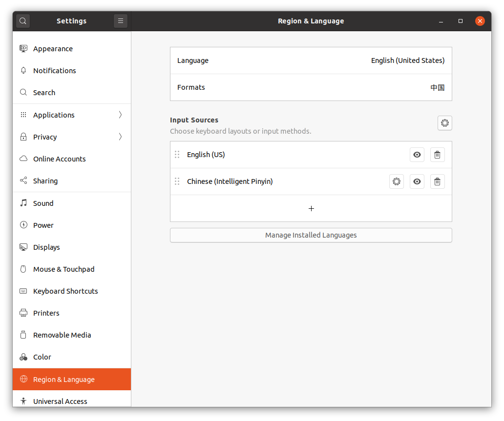The height and width of the screenshot is (421, 504).
Task: Preview the Chinese (Intelligent Pinyin) layout
Action: click(x=417, y=181)
